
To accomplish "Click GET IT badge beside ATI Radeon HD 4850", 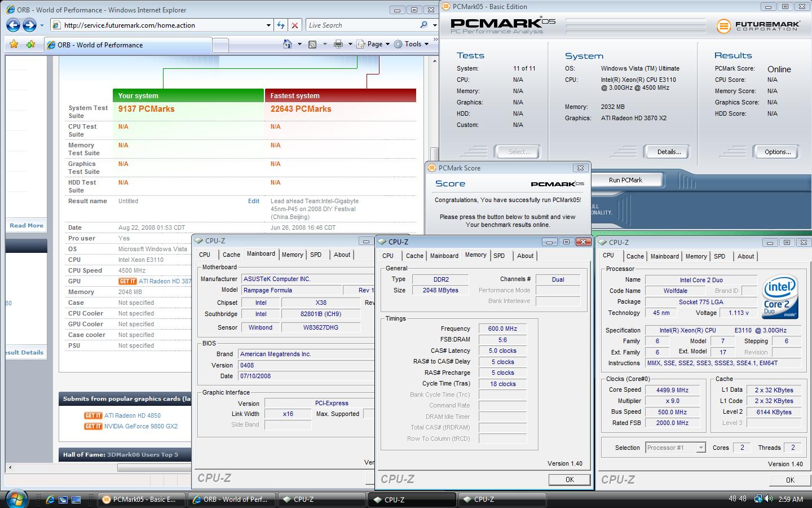I will pos(93,415).
